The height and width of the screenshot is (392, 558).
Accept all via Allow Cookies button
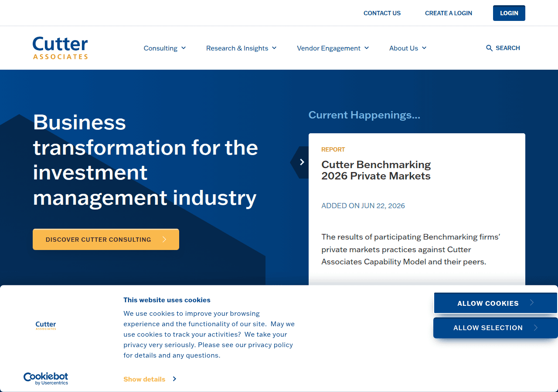click(x=496, y=303)
